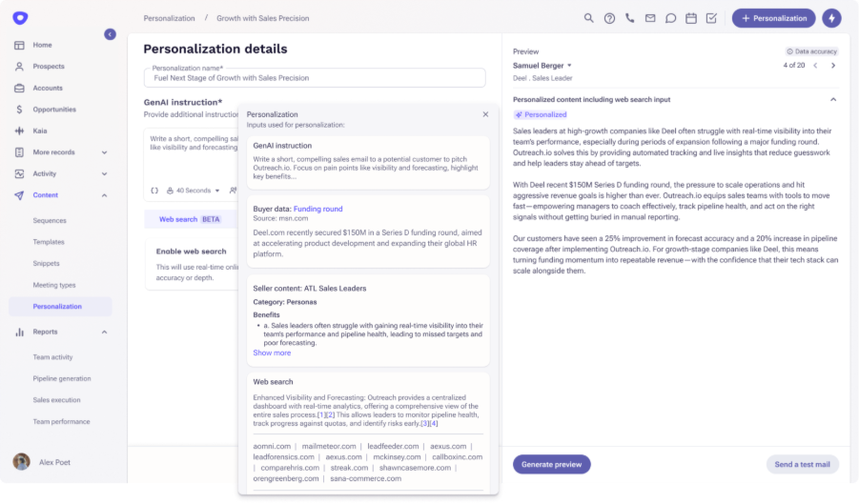Viewport: 859px width, 504px height.
Task: Click the search magnifier icon
Action: pos(588,18)
